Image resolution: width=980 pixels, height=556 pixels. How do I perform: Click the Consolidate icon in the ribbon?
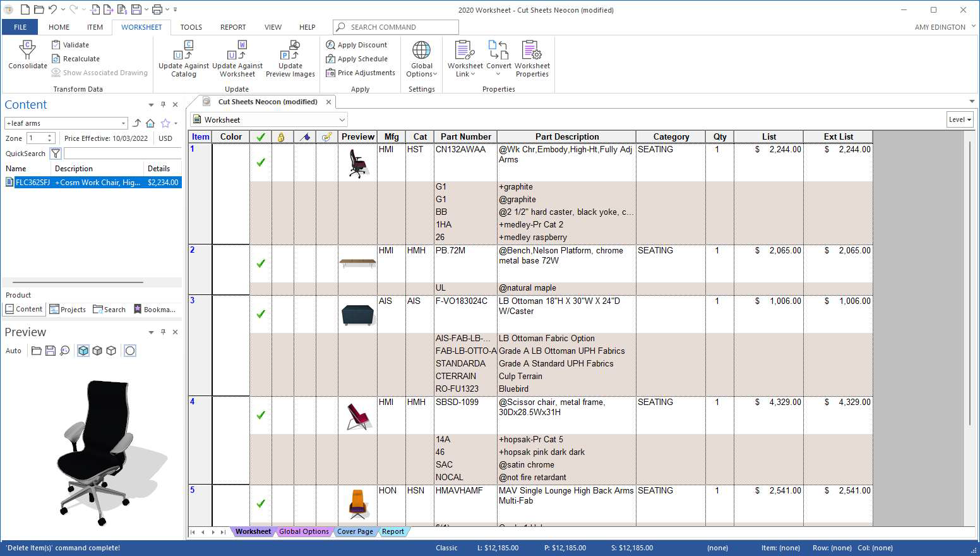click(x=27, y=51)
